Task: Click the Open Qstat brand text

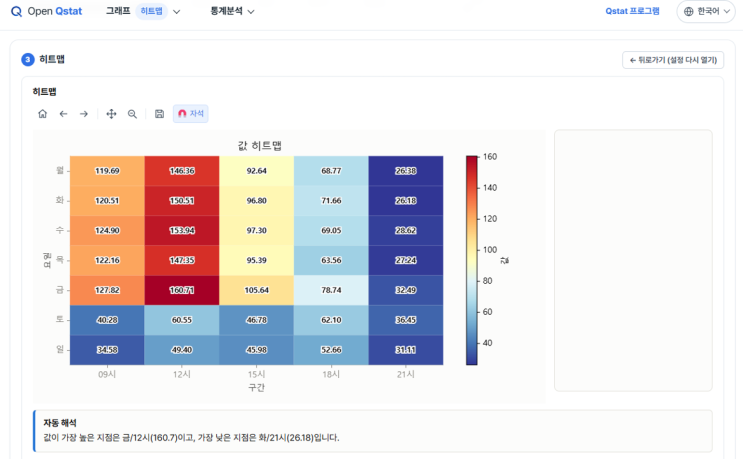Action: (x=54, y=11)
